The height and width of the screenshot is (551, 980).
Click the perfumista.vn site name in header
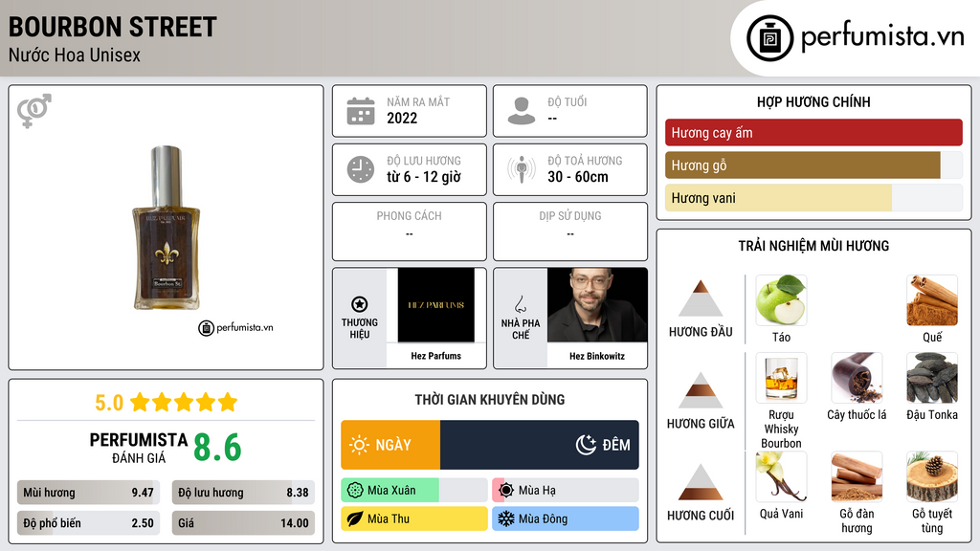pyautogui.click(x=882, y=36)
